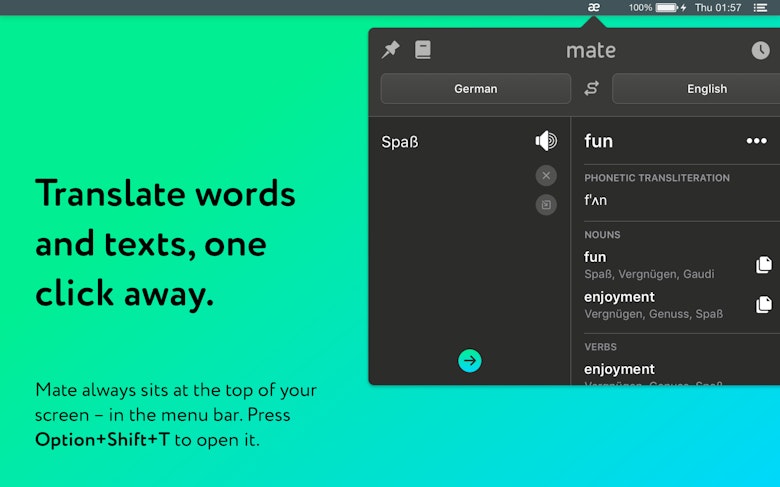Click the round arrow translate button
The width and height of the screenshot is (780, 487).
tap(470, 361)
